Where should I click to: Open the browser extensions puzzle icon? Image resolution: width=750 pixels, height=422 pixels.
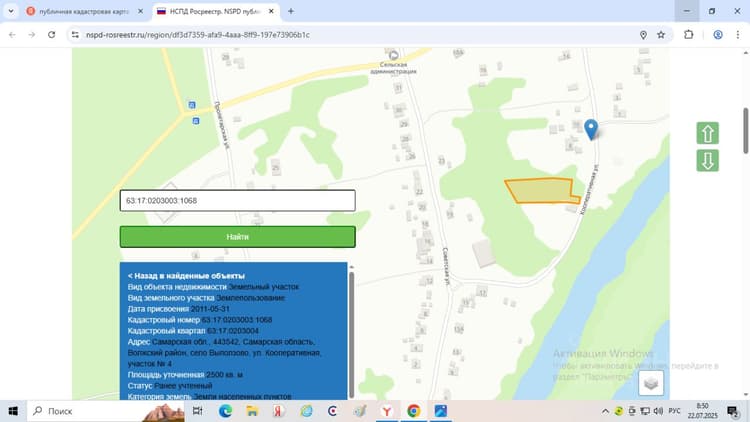tap(688, 34)
